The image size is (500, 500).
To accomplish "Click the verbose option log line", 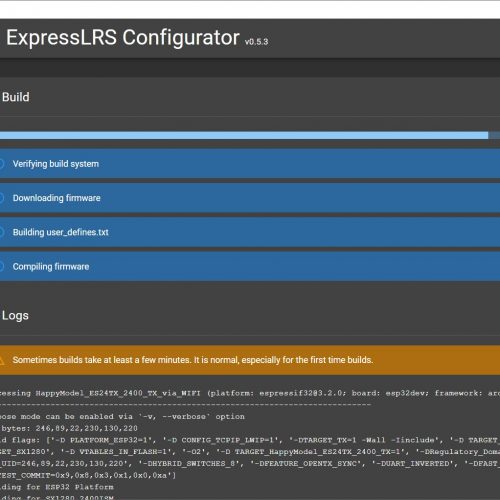I will 122,417.
